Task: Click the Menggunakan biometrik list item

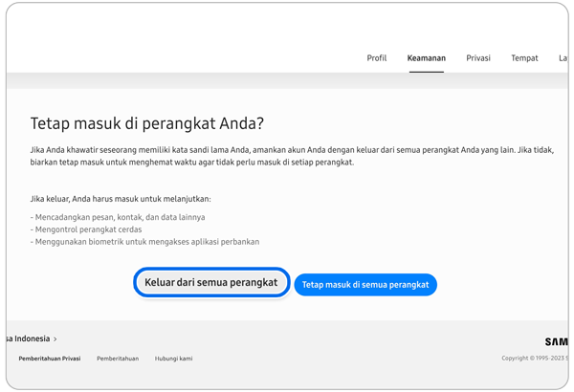Action: 144,242
